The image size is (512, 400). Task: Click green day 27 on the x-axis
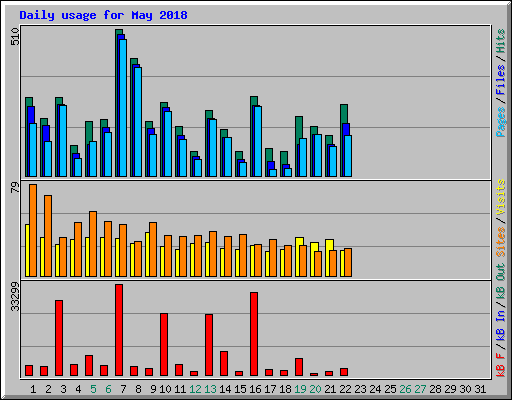pos(420,389)
